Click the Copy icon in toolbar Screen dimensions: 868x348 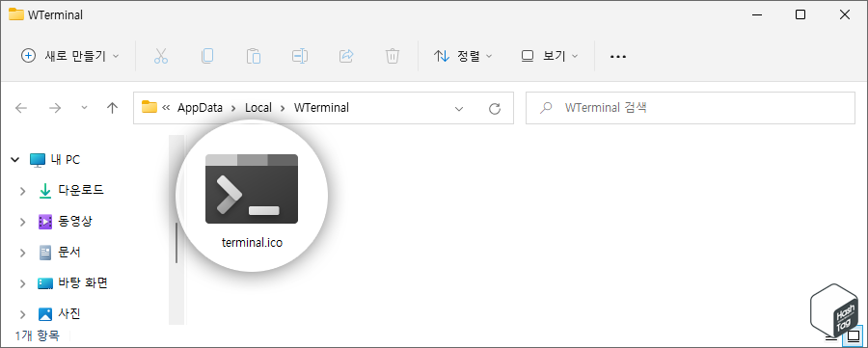207,56
